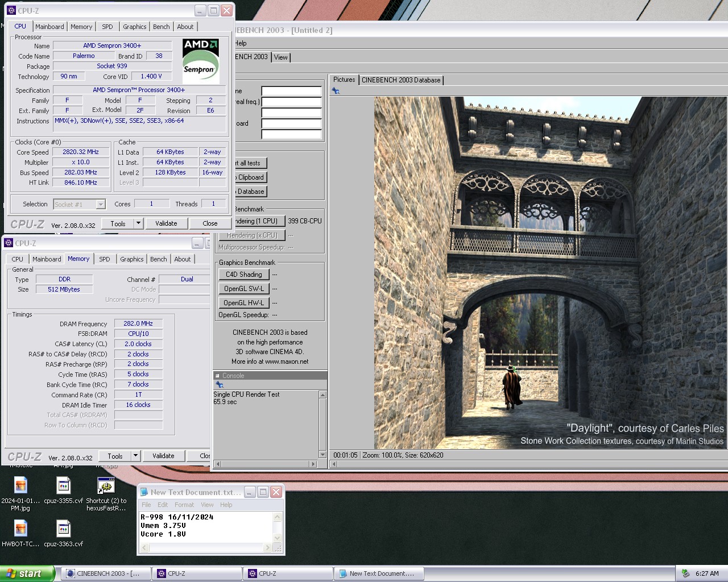Switch to Memory tab in the top CPU-Z window
This screenshot has width=728, height=582.
pyautogui.click(x=81, y=27)
